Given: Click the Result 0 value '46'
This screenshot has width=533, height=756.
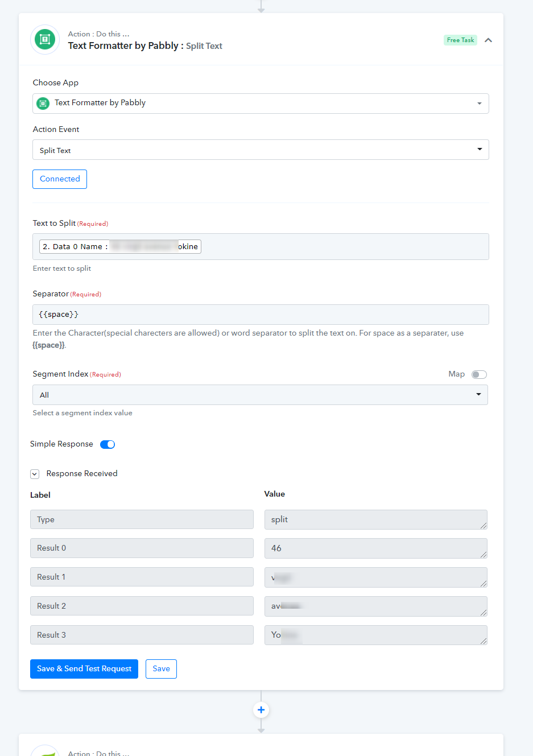Looking at the screenshot, I should click(x=375, y=548).
